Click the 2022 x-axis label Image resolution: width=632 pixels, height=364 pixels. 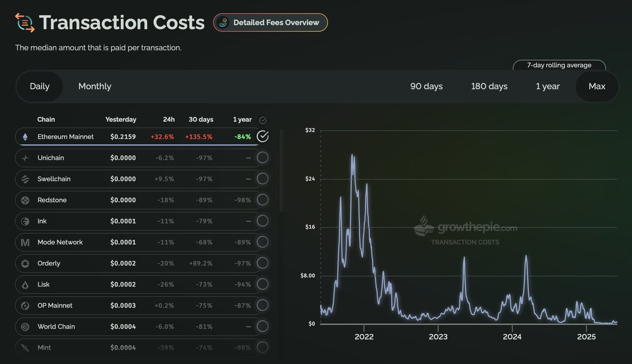point(363,337)
